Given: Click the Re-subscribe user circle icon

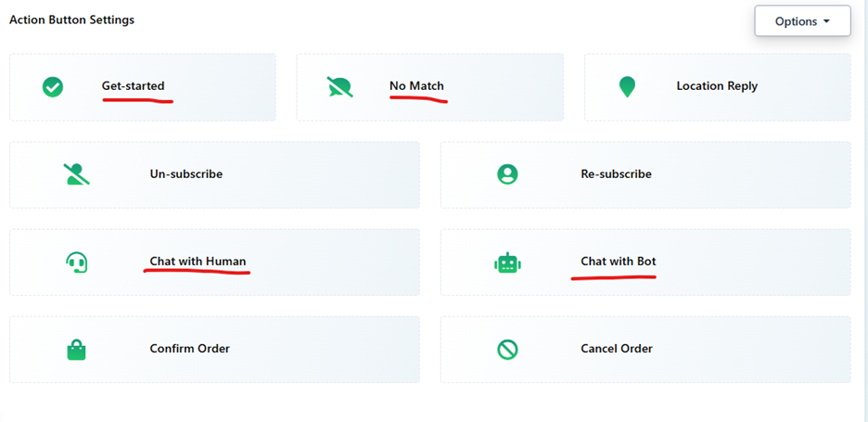Looking at the screenshot, I should (x=507, y=174).
